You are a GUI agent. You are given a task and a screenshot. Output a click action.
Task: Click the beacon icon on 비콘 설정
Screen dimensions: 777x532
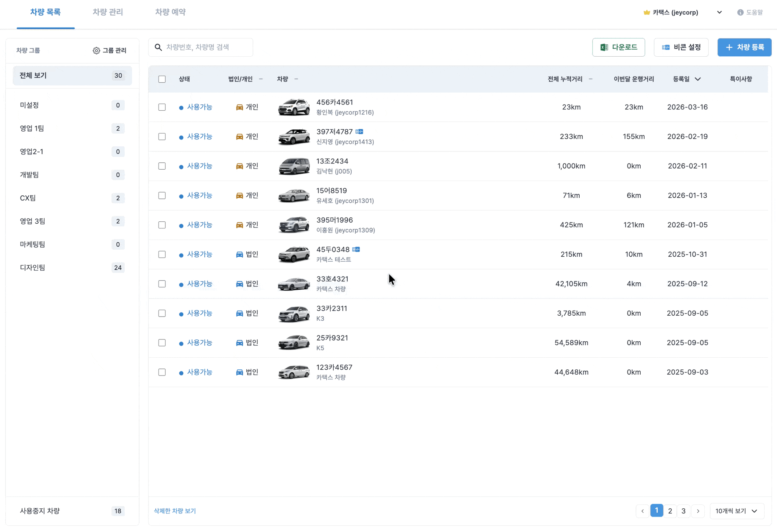tap(666, 47)
